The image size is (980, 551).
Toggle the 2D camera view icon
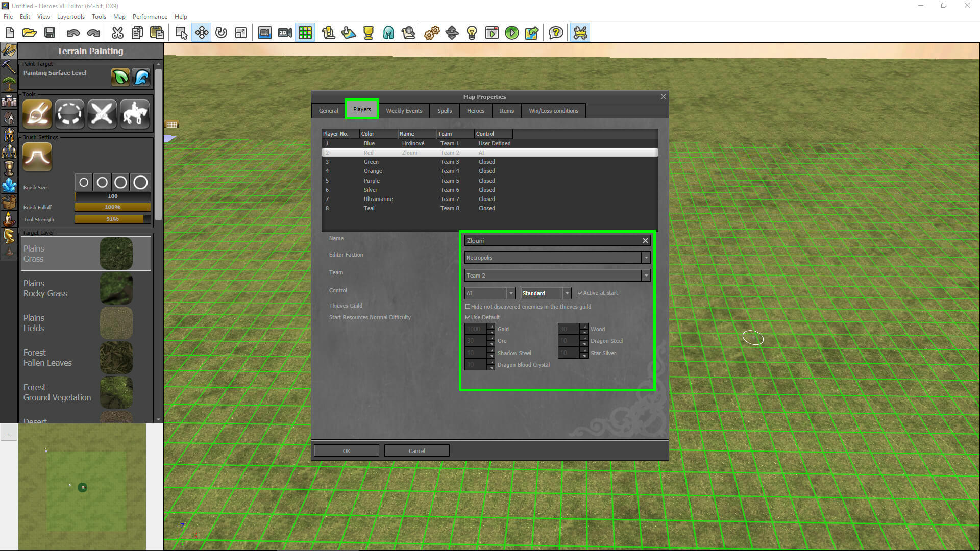(x=285, y=33)
